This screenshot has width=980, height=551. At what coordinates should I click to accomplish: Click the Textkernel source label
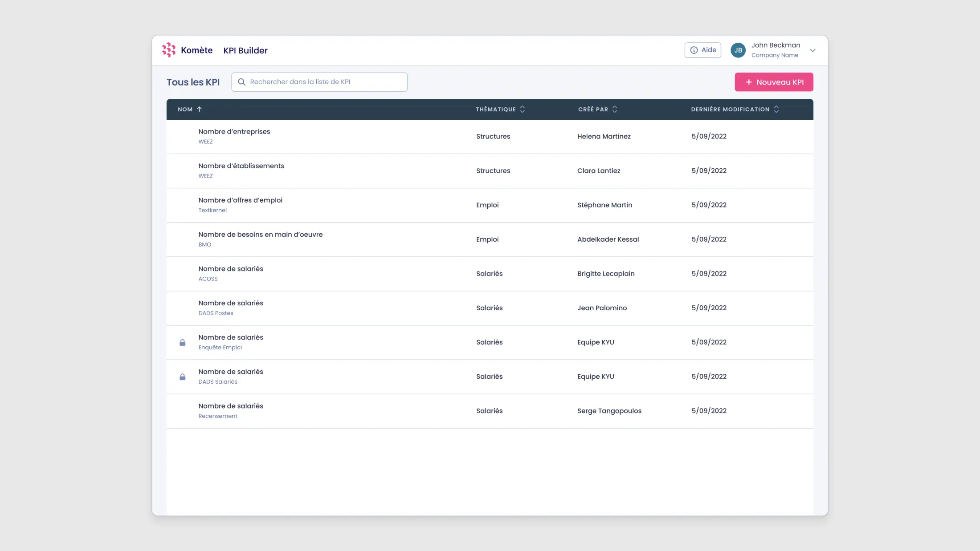pyautogui.click(x=212, y=210)
